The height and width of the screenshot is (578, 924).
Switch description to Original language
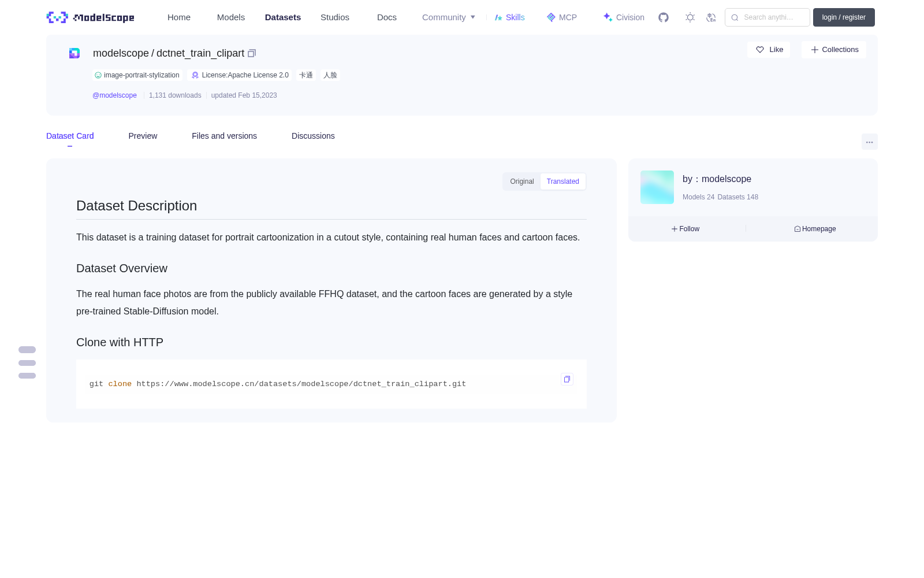522,181
